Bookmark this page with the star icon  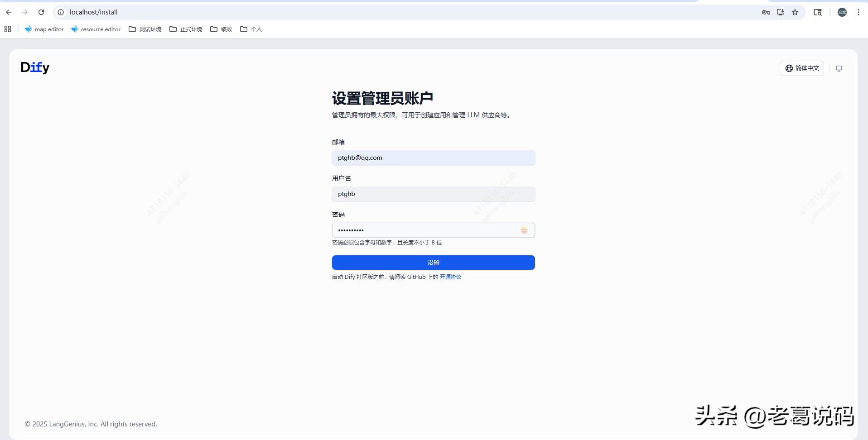(x=795, y=12)
